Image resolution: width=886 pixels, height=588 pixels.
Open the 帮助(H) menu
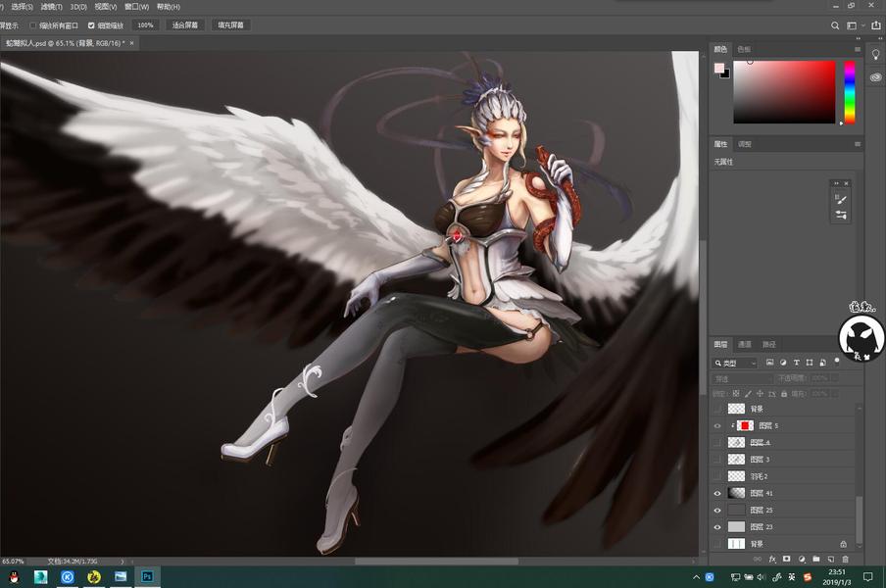click(169, 7)
